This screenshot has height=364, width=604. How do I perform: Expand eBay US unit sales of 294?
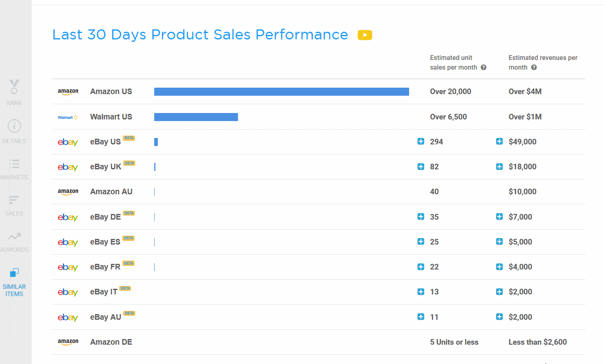click(421, 141)
